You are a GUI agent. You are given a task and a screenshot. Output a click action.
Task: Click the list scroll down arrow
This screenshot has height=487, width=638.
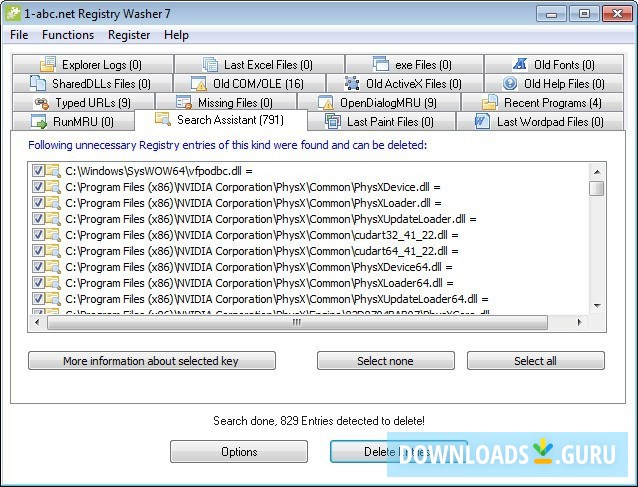597,305
